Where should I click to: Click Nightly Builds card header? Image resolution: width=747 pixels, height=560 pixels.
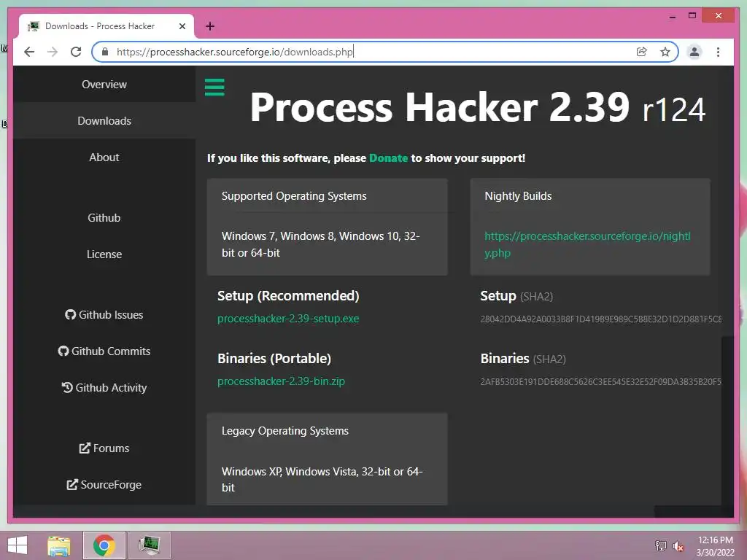(x=518, y=196)
